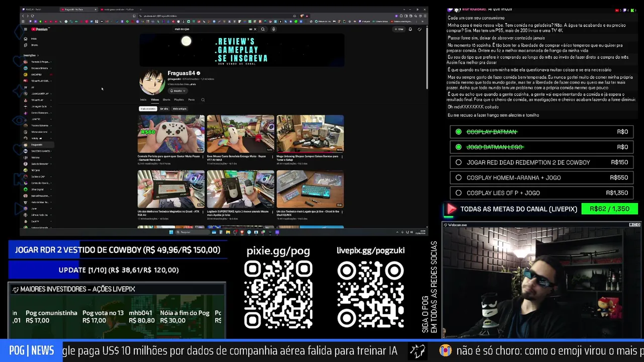Switch to the Fraguas84 YouTube browser tab
This screenshot has width=644, height=362.
[78, 9]
